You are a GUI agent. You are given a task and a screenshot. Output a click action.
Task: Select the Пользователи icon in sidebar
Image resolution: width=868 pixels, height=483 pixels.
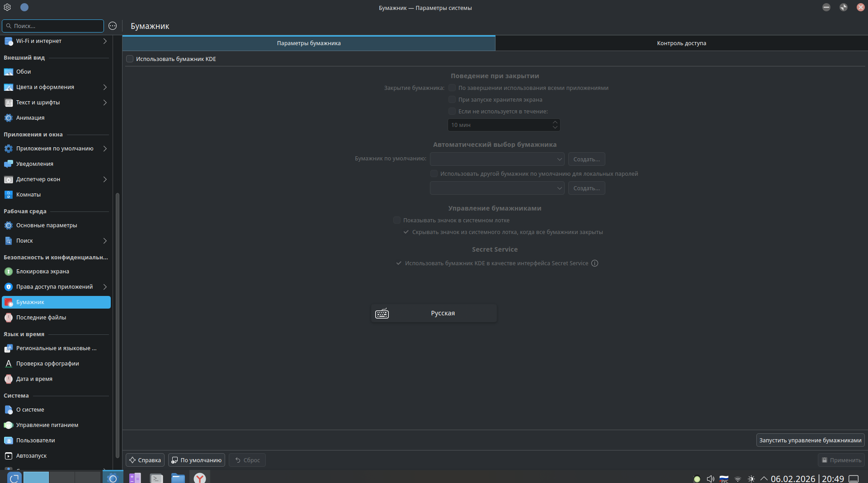coord(9,441)
